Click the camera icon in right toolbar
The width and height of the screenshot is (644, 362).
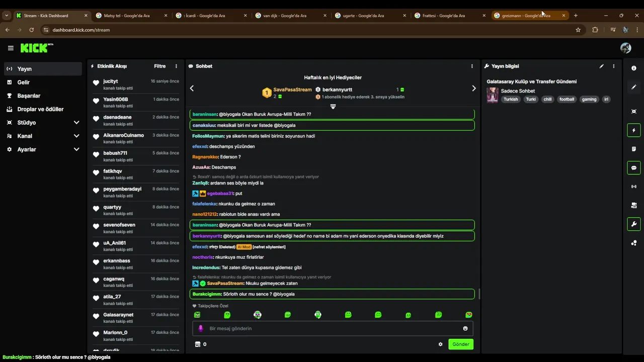633,205
